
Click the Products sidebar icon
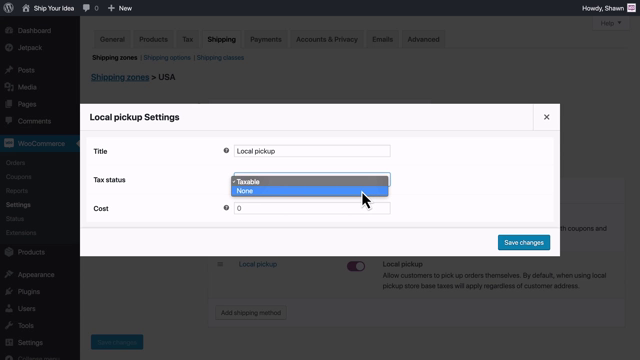pos(9,252)
